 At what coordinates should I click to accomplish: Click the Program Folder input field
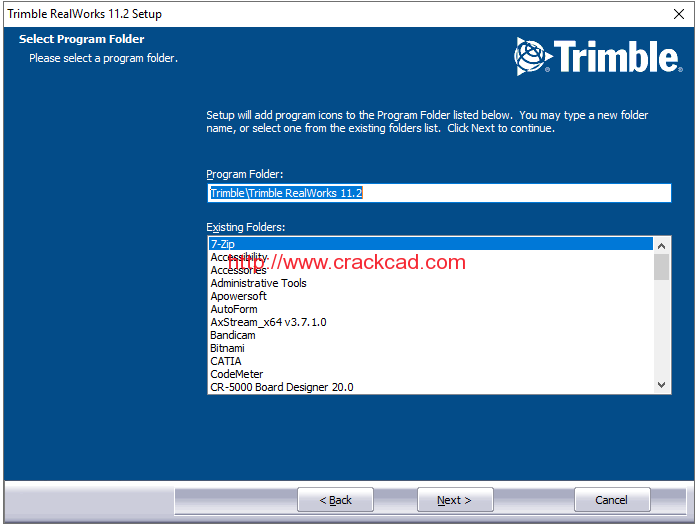(x=439, y=193)
